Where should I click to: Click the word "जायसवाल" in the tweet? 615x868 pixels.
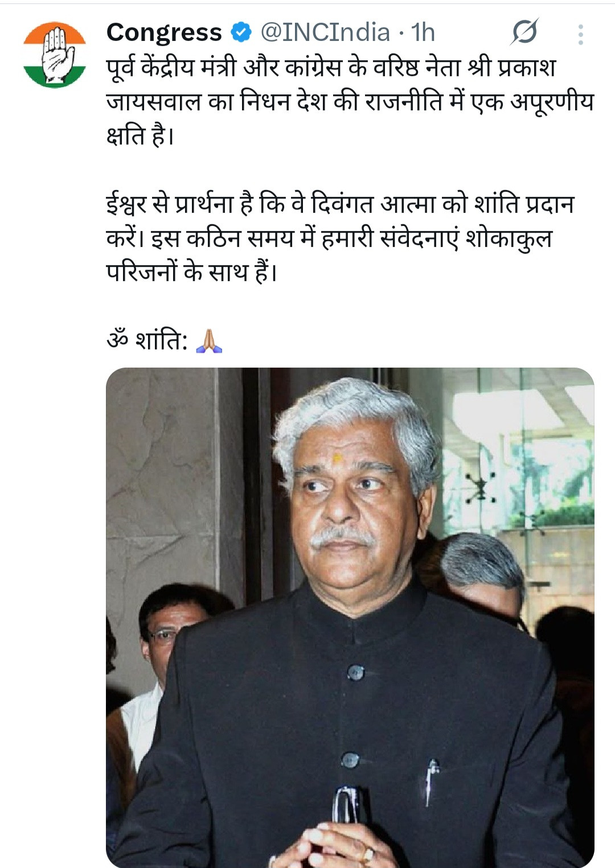154,102
